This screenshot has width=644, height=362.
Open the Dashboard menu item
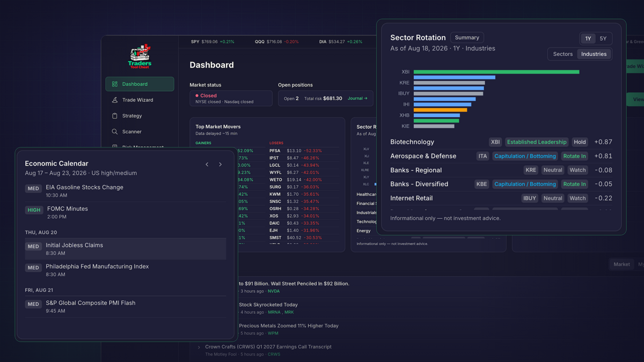[140, 84]
